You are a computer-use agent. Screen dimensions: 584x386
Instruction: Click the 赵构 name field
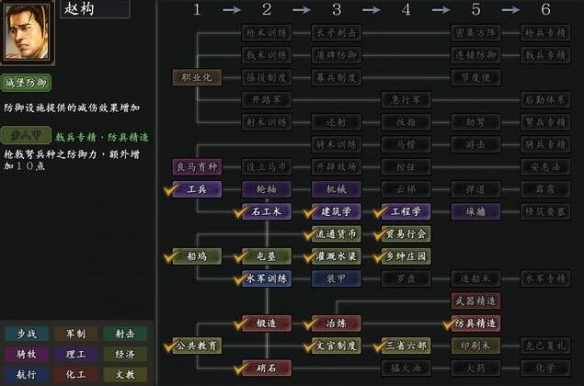95,9
